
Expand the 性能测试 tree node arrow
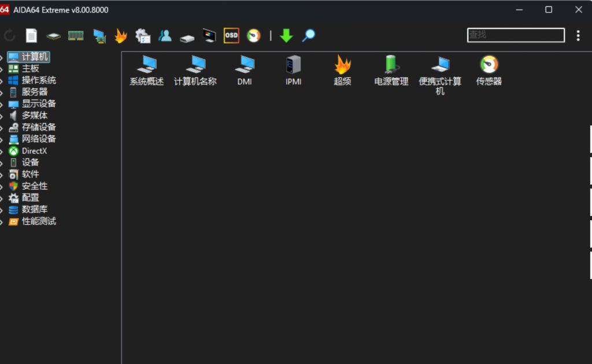tap(2, 222)
